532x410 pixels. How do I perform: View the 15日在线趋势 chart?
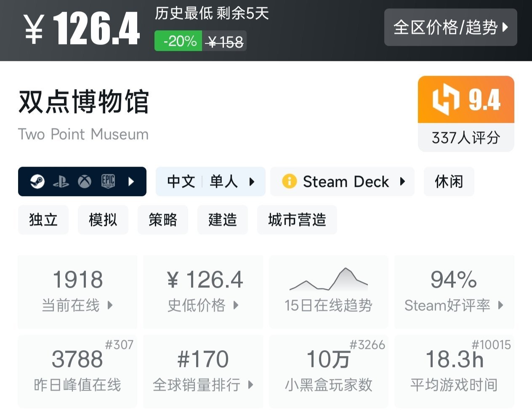click(x=329, y=291)
